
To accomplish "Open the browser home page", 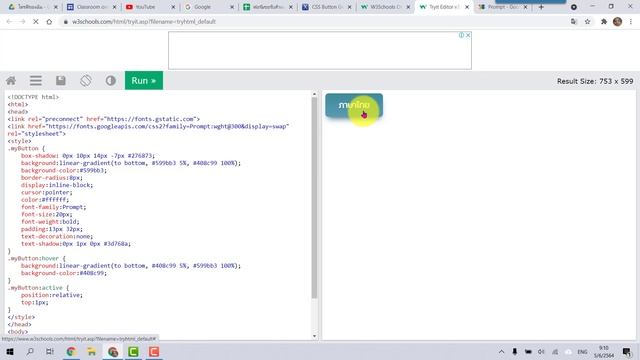I will [x=49, y=22].
